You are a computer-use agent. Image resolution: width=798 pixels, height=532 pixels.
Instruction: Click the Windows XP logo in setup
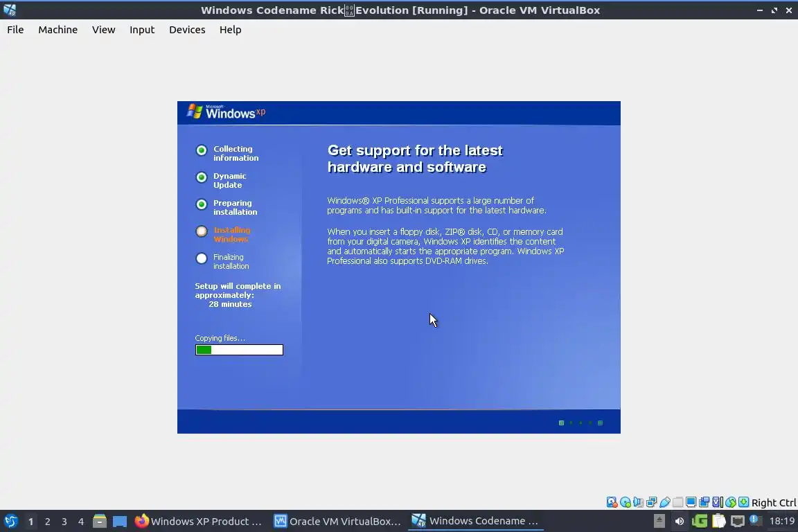(226, 112)
